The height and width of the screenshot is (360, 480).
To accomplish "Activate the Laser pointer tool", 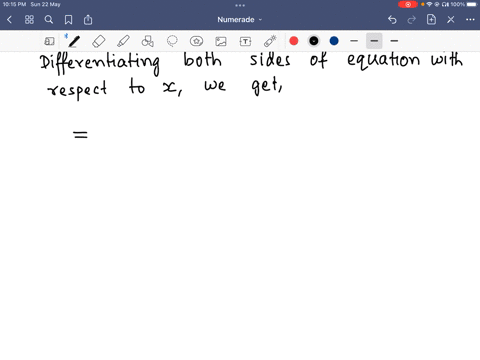I will tap(270, 41).
